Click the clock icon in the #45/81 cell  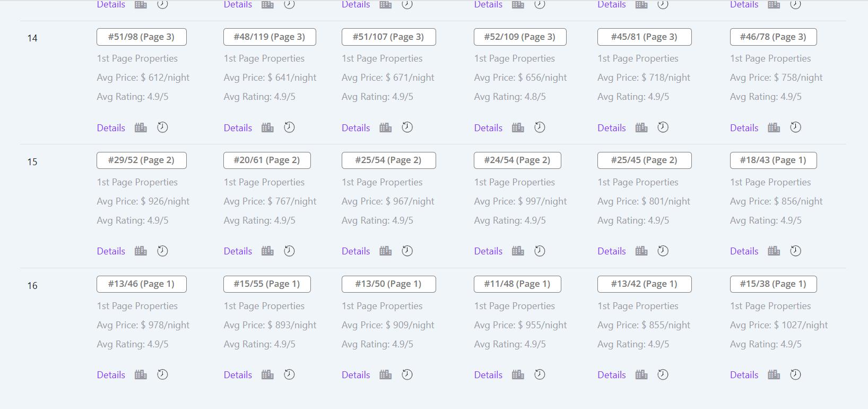(663, 127)
